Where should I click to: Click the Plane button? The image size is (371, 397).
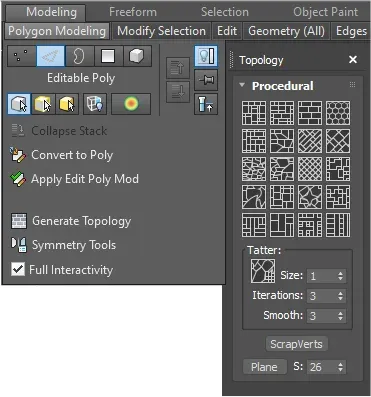(264, 367)
